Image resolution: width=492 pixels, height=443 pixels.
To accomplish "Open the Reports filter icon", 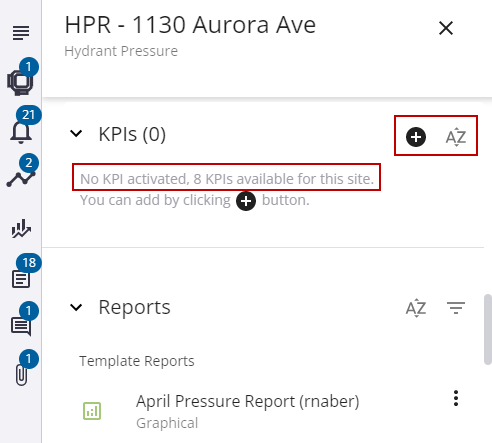I will pyautogui.click(x=456, y=308).
